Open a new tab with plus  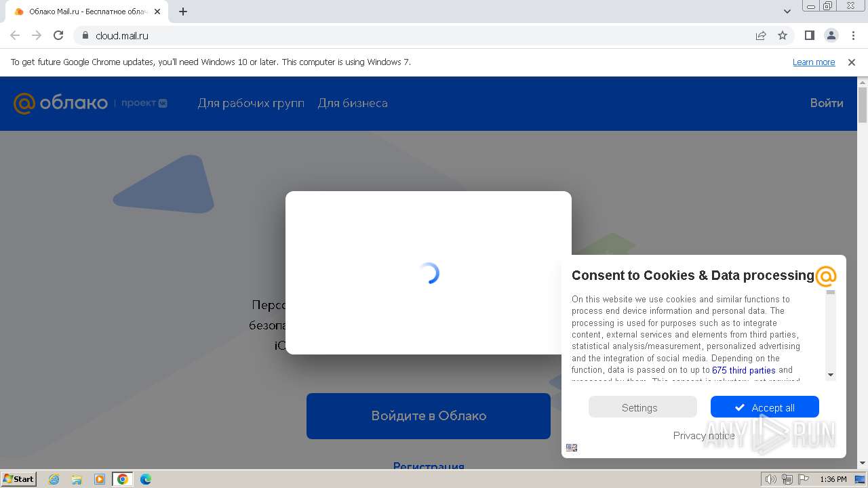183,12
